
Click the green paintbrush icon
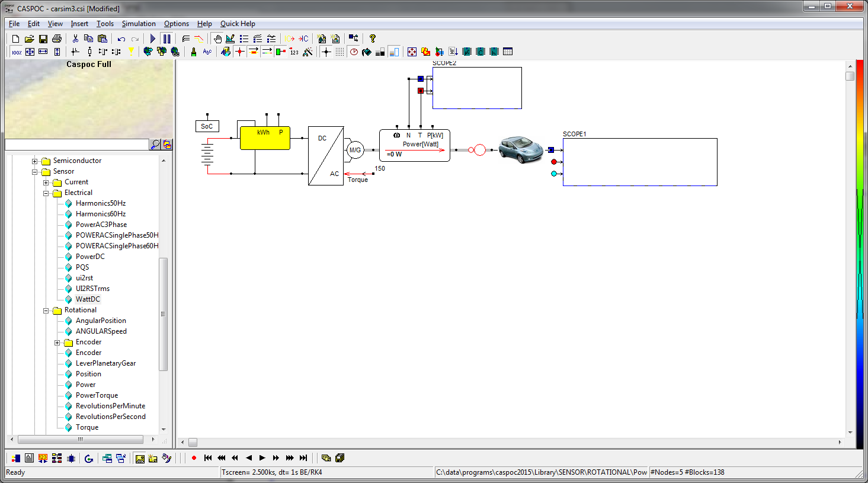click(x=194, y=52)
